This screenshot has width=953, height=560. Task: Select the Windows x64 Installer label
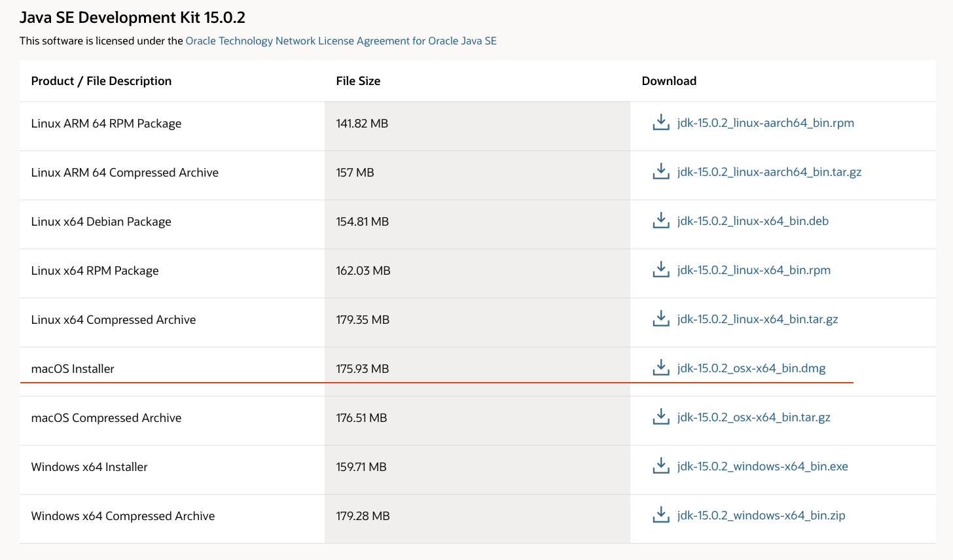[x=89, y=467]
